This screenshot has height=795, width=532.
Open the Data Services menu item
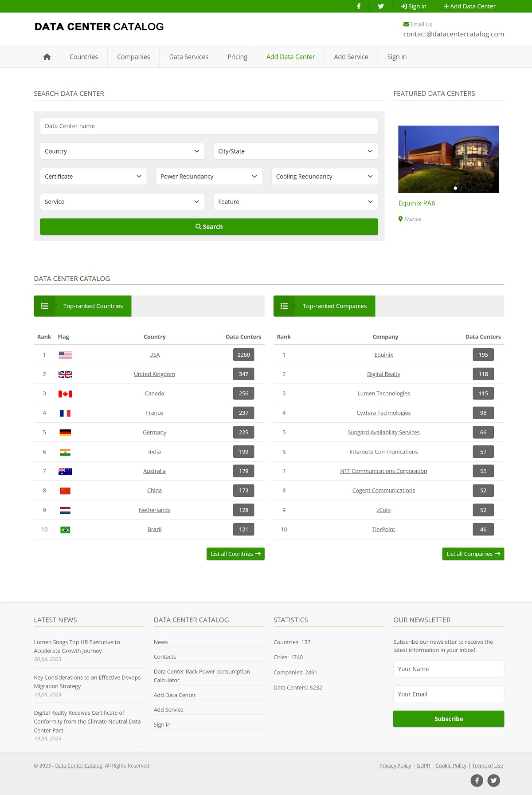point(188,57)
